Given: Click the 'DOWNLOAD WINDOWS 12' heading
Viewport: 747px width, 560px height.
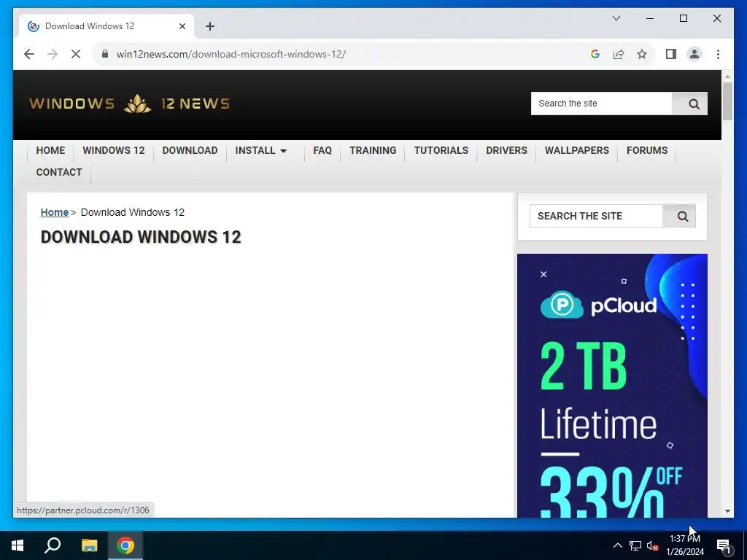Looking at the screenshot, I should tap(141, 237).
